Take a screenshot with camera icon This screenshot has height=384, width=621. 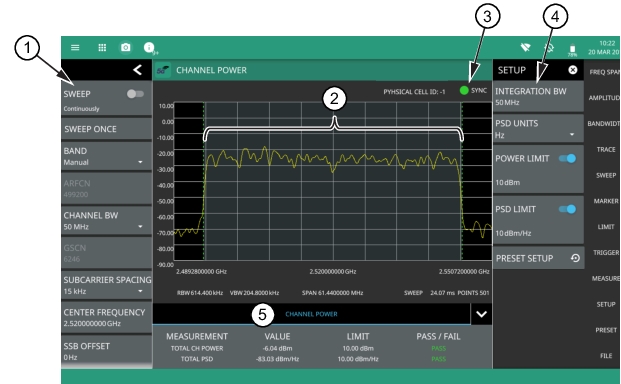coord(126,48)
